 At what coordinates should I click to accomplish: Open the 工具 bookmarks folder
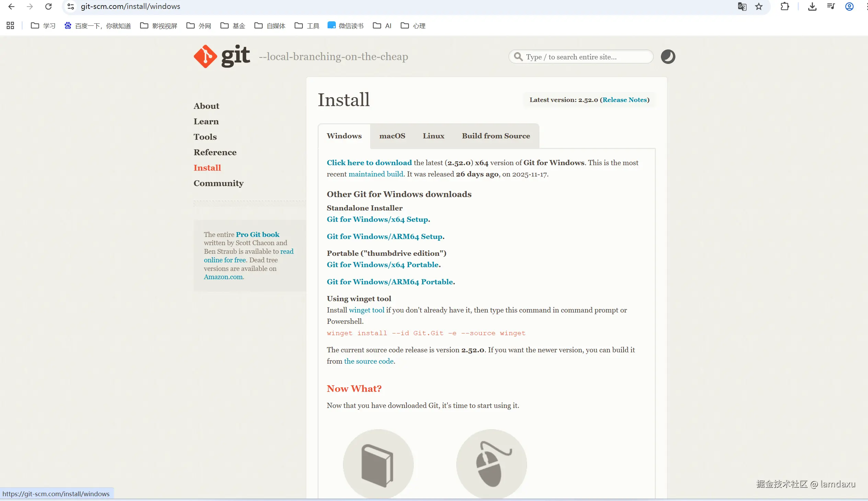click(x=307, y=26)
